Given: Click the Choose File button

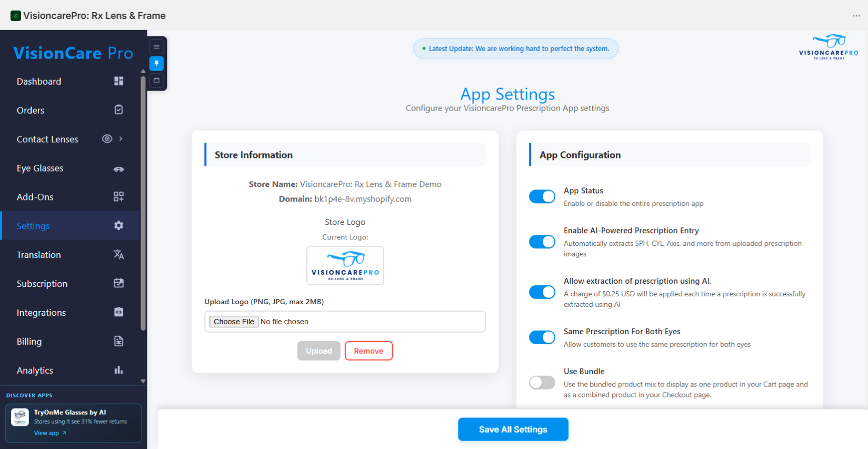Looking at the screenshot, I should (x=234, y=322).
